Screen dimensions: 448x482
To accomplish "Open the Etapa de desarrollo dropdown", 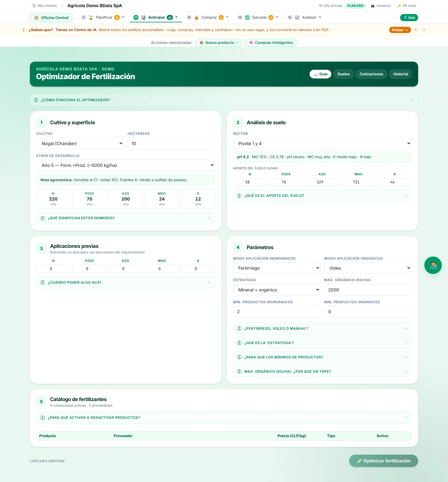I will (126, 165).
